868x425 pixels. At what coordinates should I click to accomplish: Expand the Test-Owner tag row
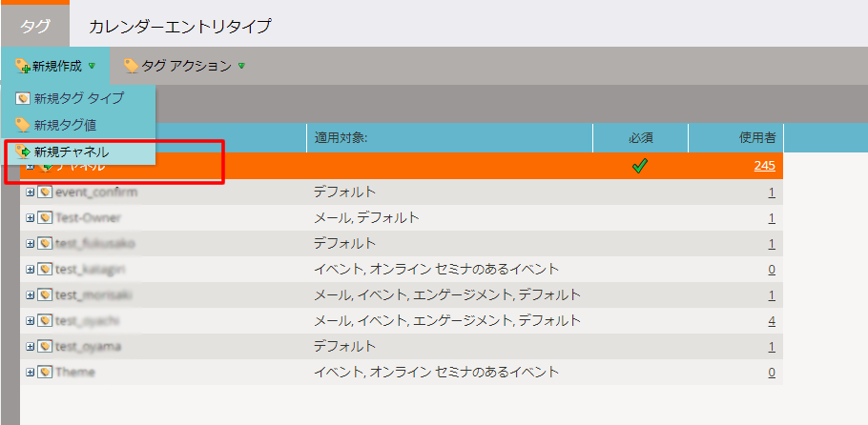click(x=30, y=218)
